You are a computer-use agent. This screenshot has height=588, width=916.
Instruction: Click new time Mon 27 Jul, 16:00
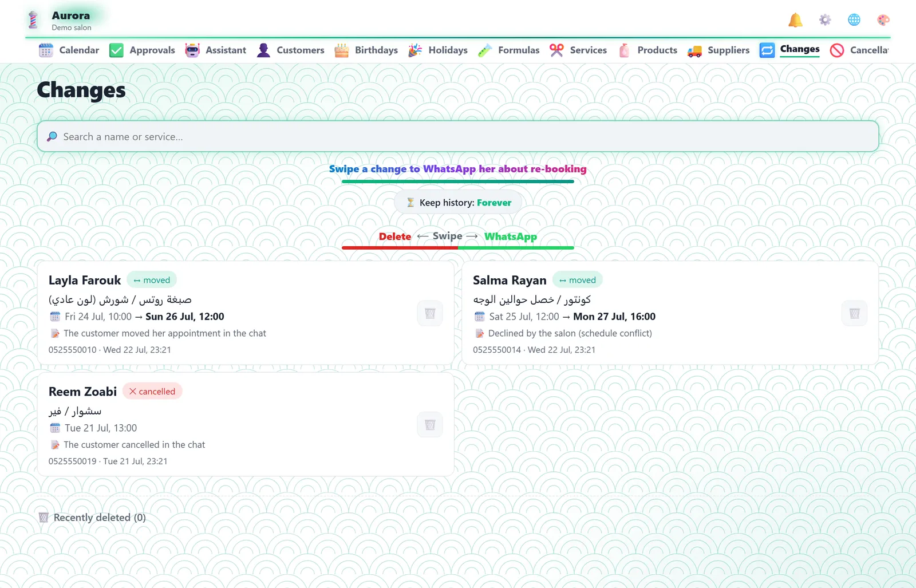point(614,317)
